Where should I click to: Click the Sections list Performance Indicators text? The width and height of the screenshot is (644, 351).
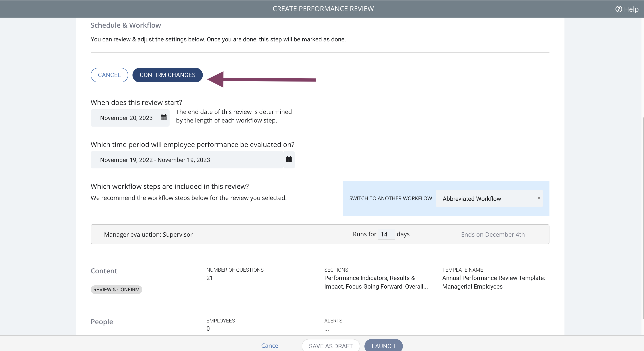click(x=376, y=282)
